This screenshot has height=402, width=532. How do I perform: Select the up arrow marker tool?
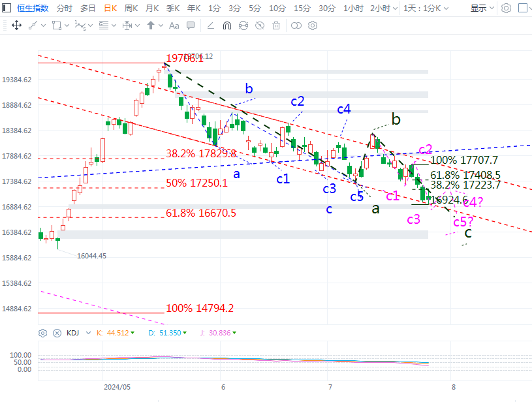click(x=151, y=25)
